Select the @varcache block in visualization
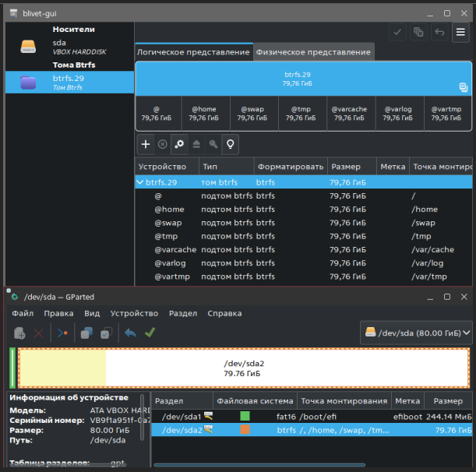 point(350,114)
